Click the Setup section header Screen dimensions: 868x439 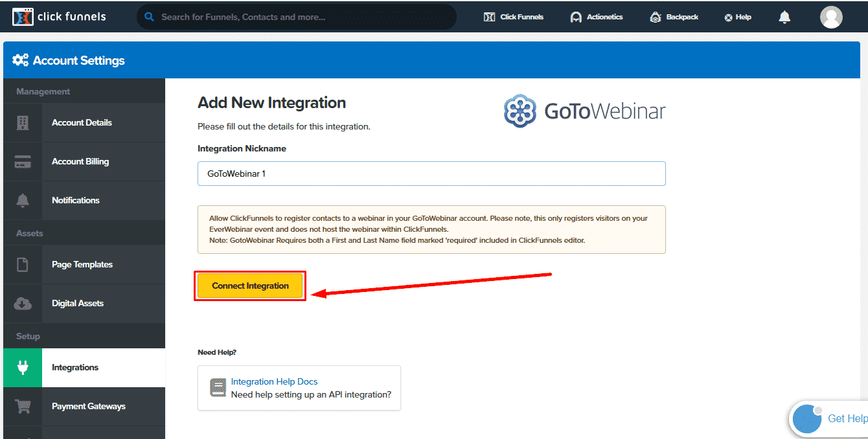click(28, 336)
